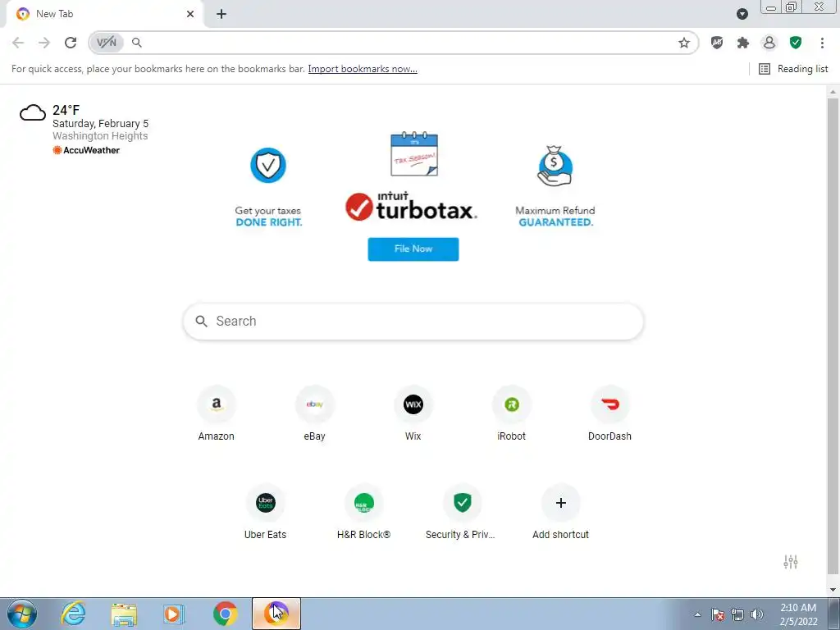Open the user profile icon
This screenshot has height=630, width=840.
coord(769,43)
